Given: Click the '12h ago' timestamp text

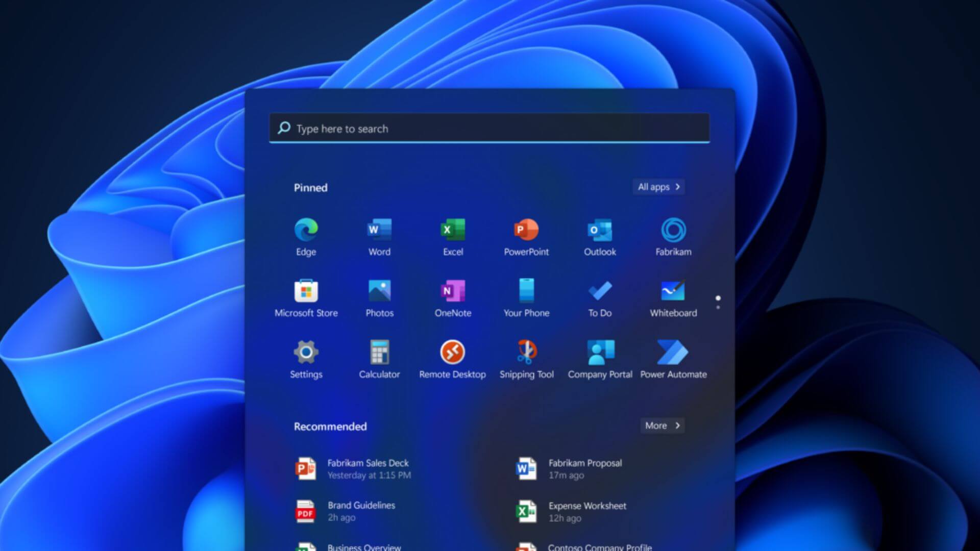Looking at the screenshot, I should click(565, 518).
